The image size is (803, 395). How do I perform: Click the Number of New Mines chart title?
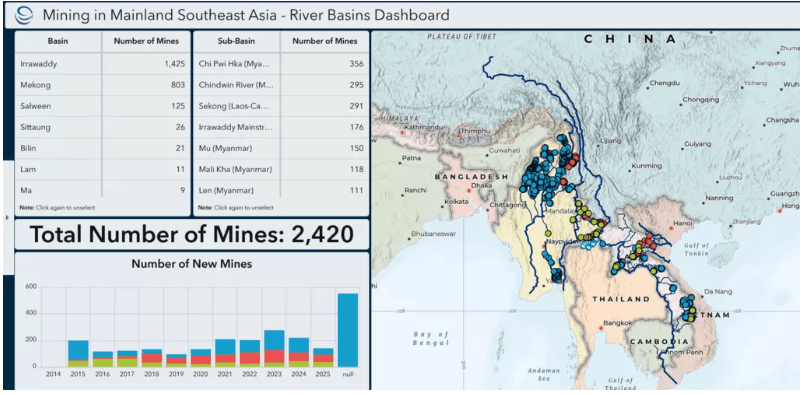coord(192,264)
